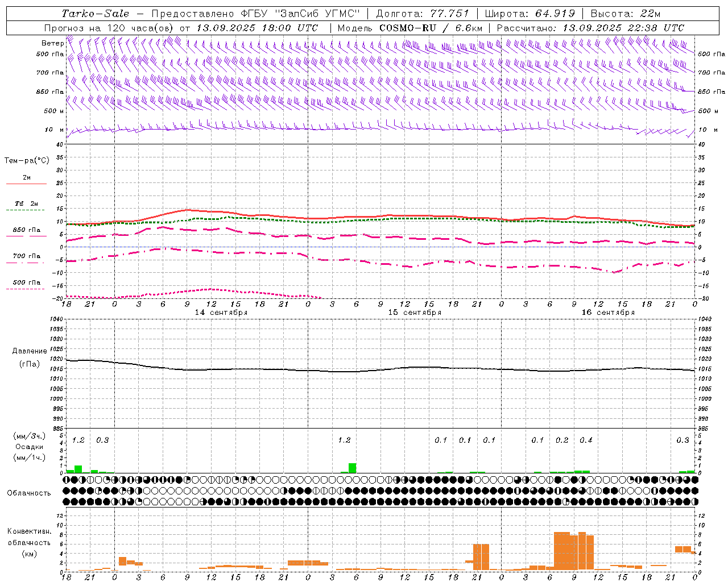Click the "(гПа)" unit label under Давление
Viewport: 728px width, 582px height.
[30, 364]
